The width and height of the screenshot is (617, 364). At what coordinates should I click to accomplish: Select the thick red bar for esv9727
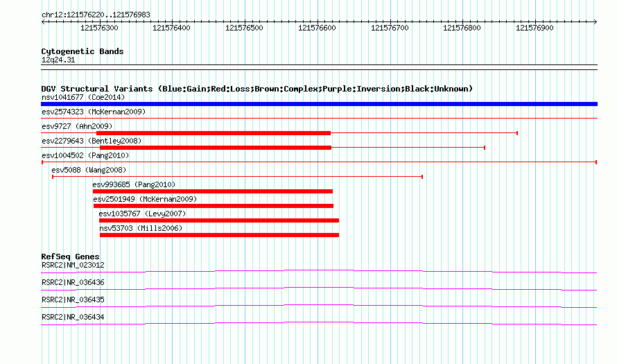pos(214,133)
